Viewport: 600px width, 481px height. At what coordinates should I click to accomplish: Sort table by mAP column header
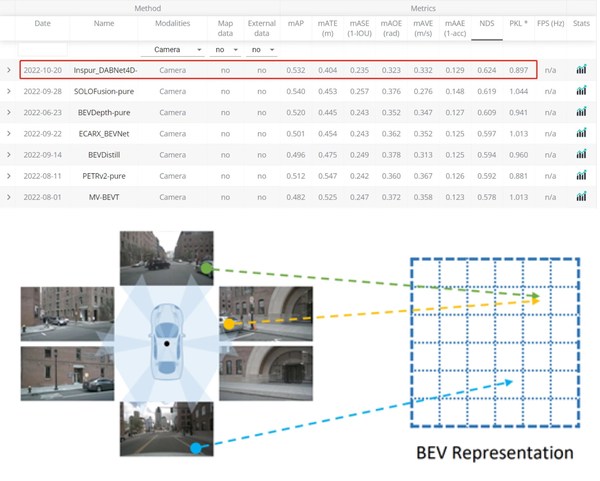[x=296, y=22]
